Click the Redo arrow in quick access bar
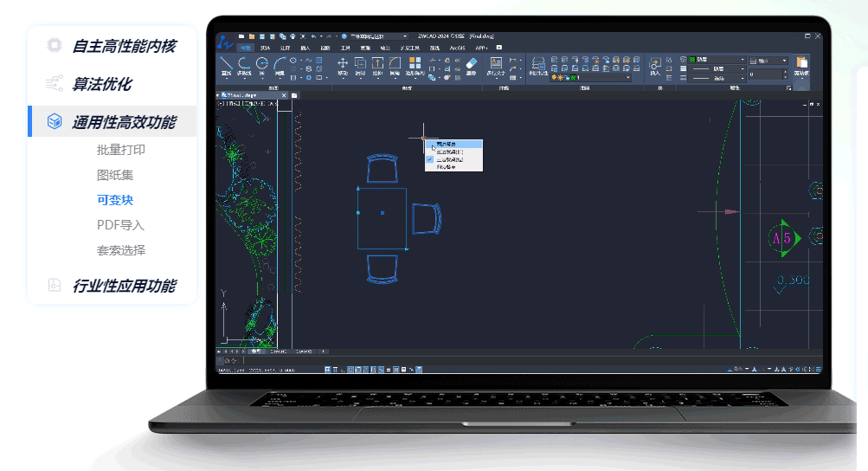This screenshot has width=868, height=471. (329, 36)
